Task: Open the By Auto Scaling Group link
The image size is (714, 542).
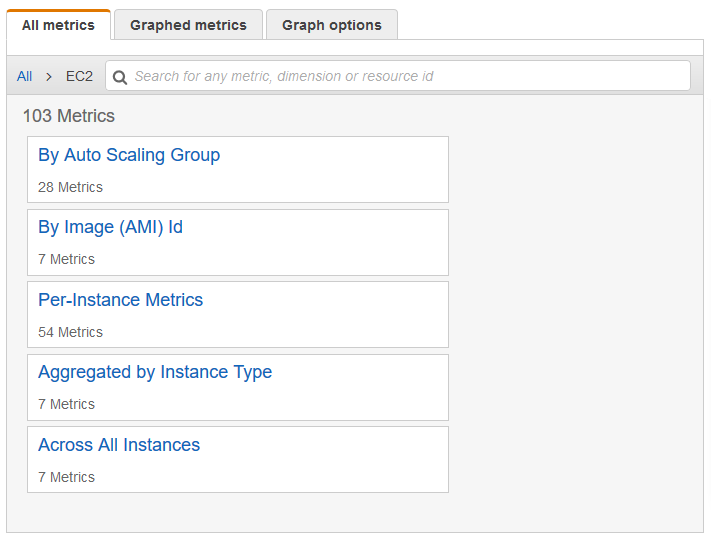Action: 129,155
